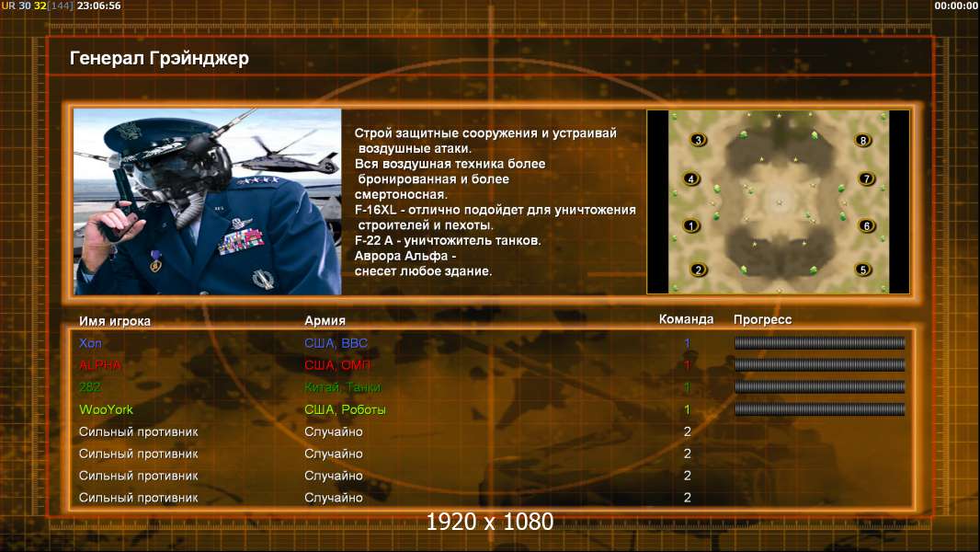Click the loading progress bar for 282
The image size is (980, 552).
(819, 387)
